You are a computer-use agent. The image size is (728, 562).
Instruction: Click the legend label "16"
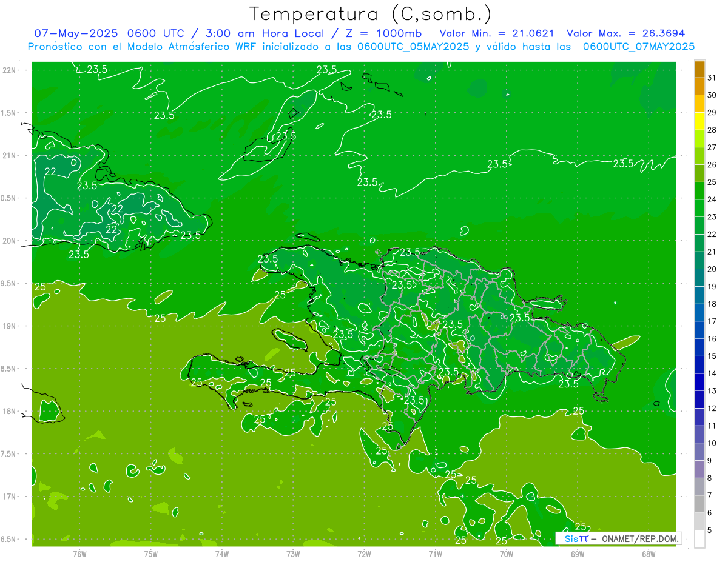tap(712, 339)
